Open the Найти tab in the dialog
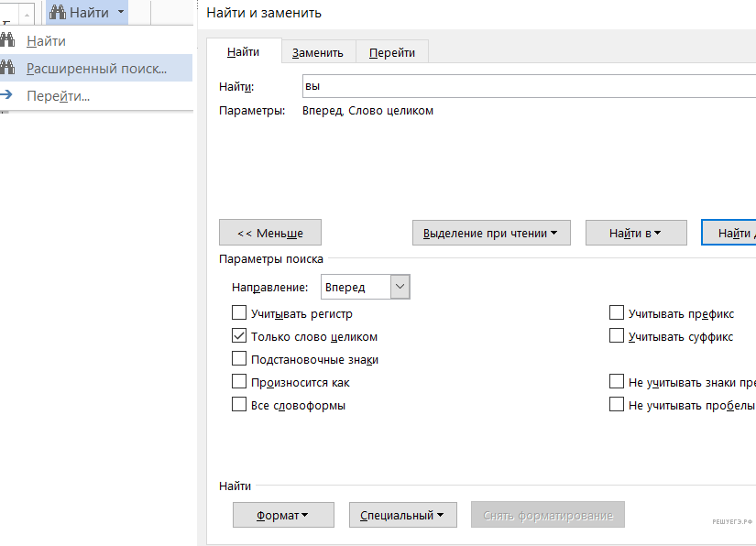Screen dimensions: 756x546 tap(244, 52)
